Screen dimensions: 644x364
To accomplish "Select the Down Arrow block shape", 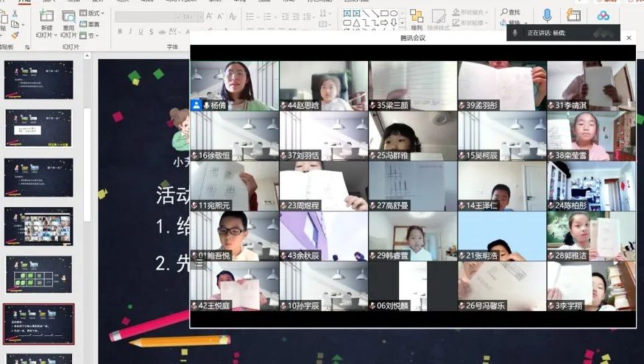I will (x=394, y=23).
